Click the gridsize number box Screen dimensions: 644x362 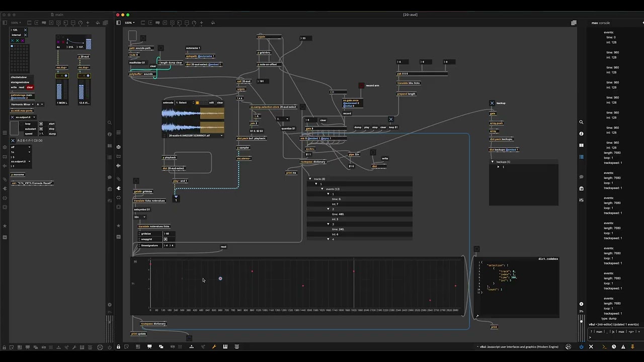169,234
